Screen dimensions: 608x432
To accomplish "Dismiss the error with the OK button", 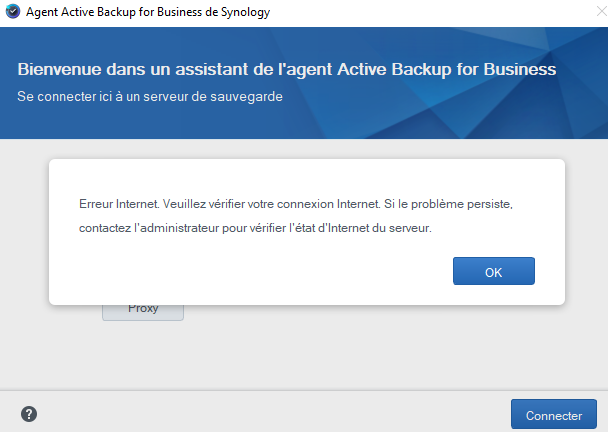I will [493, 271].
